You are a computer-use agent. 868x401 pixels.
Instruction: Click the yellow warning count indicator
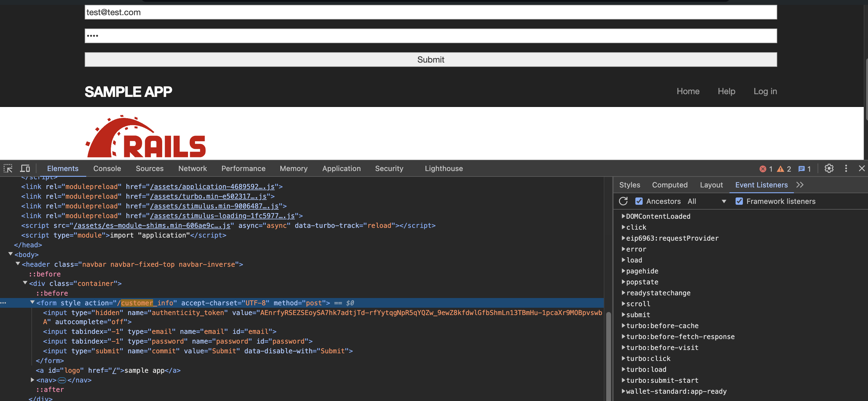784,169
